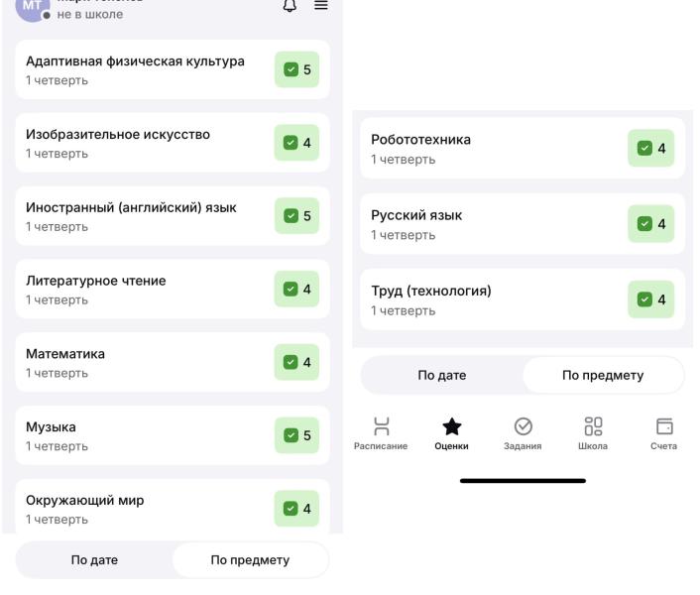Open the hamburger menu icon
Screen dimensions: 700x595
[x=320, y=6]
